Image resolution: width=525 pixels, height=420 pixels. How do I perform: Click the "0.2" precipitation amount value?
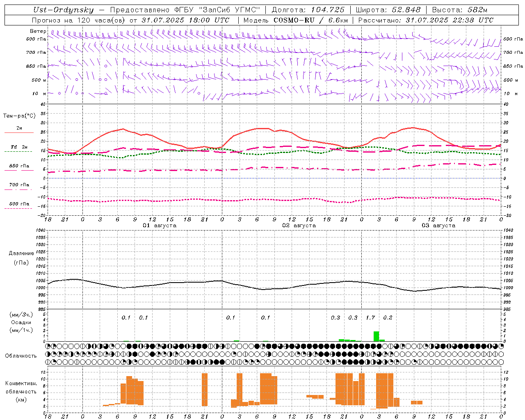click(x=388, y=317)
